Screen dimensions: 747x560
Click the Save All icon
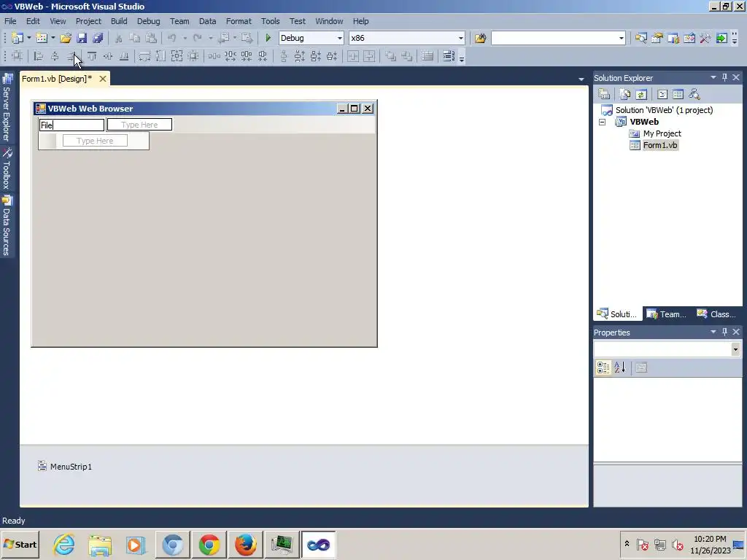[98, 38]
